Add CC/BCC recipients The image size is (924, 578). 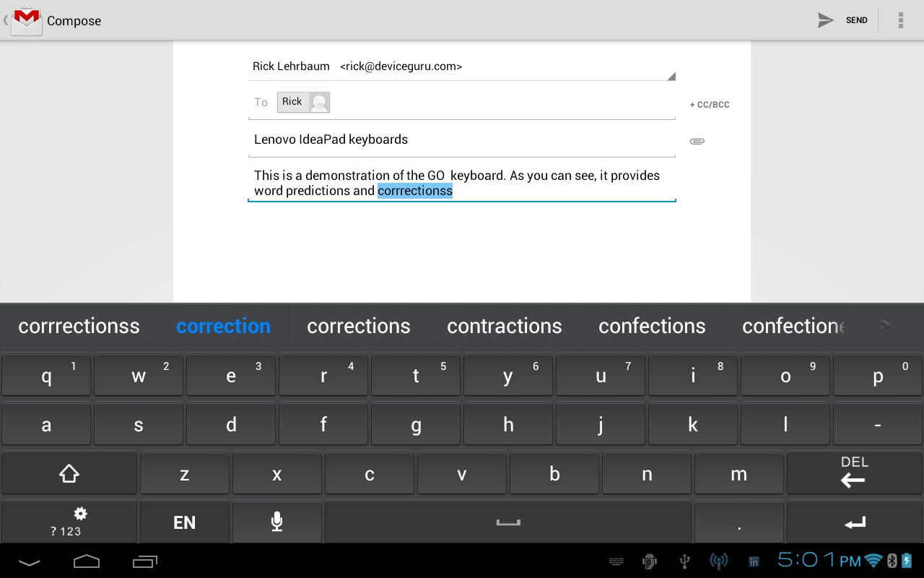click(x=710, y=105)
